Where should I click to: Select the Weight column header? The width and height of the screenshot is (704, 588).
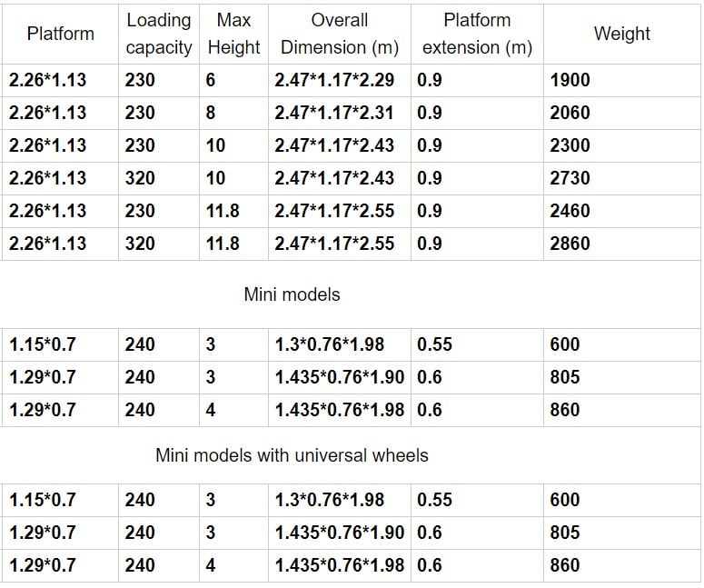click(x=622, y=34)
